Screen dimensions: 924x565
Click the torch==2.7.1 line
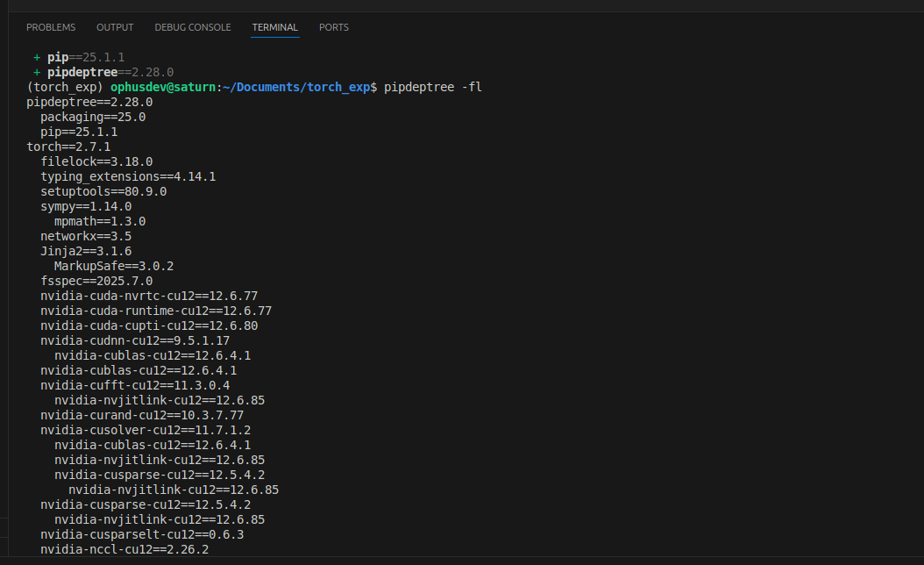(68, 147)
